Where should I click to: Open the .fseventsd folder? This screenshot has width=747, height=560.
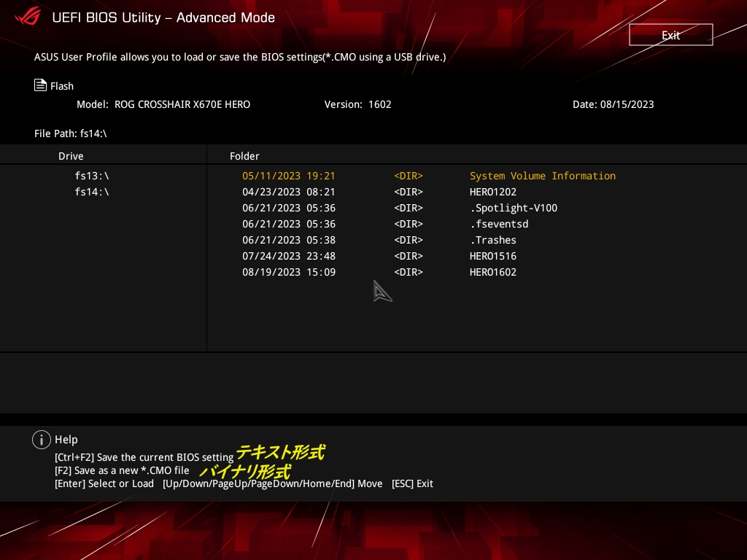coord(499,224)
